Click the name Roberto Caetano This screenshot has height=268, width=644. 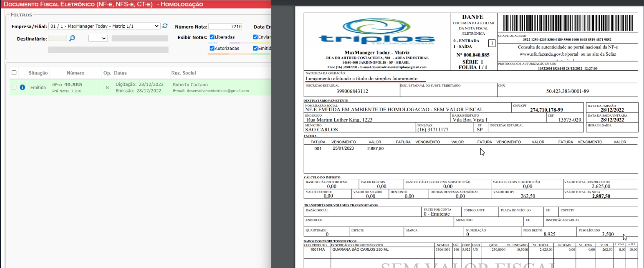tap(190, 85)
